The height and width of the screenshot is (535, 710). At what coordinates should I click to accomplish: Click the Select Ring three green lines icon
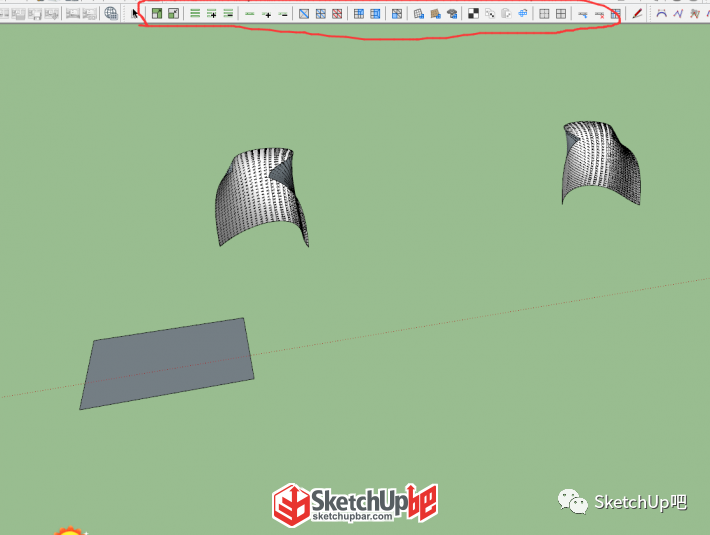click(x=195, y=14)
